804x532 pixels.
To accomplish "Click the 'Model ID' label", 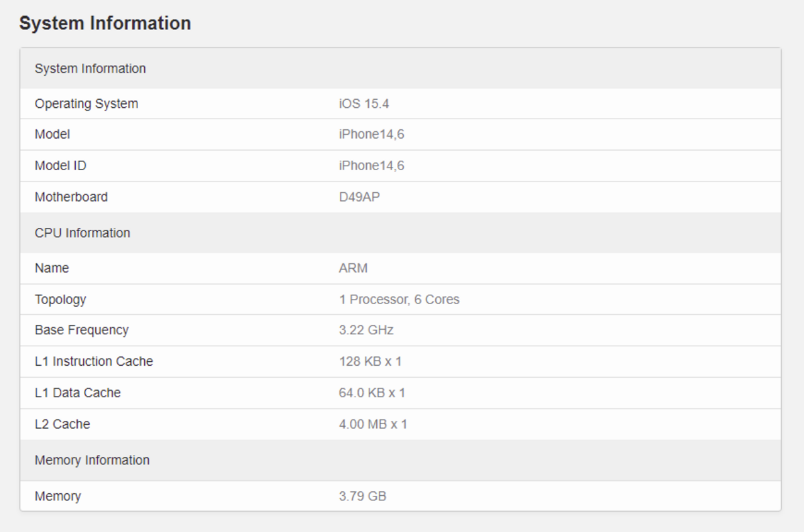I will pyautogui.click(x=60, y=165).
